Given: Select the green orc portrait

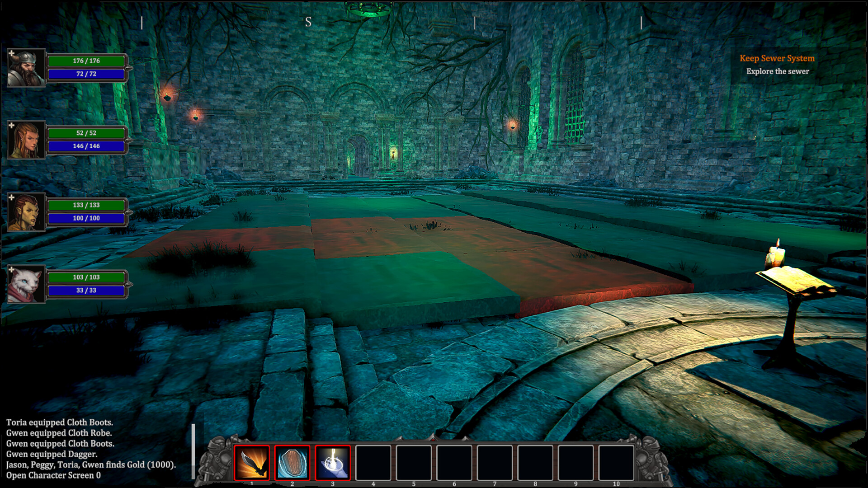Looking at the screenshot, I should click(27, 213).
